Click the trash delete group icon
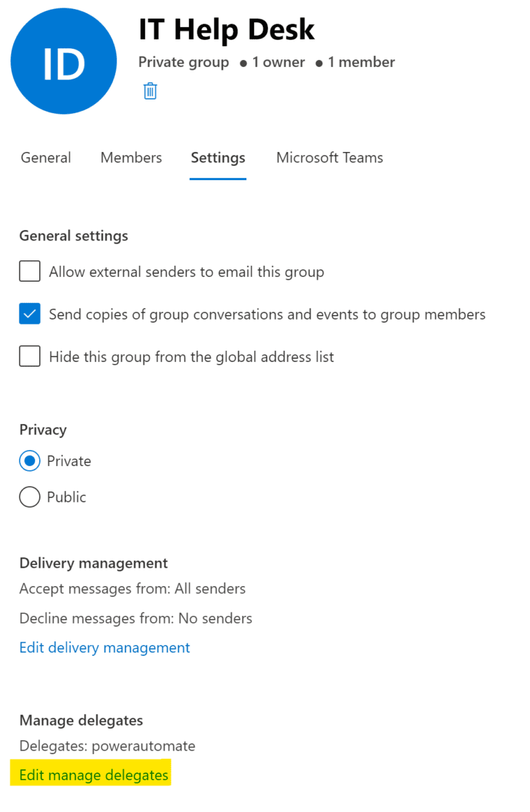This screenshot has height=812, width=530. [x=150, y=91]
